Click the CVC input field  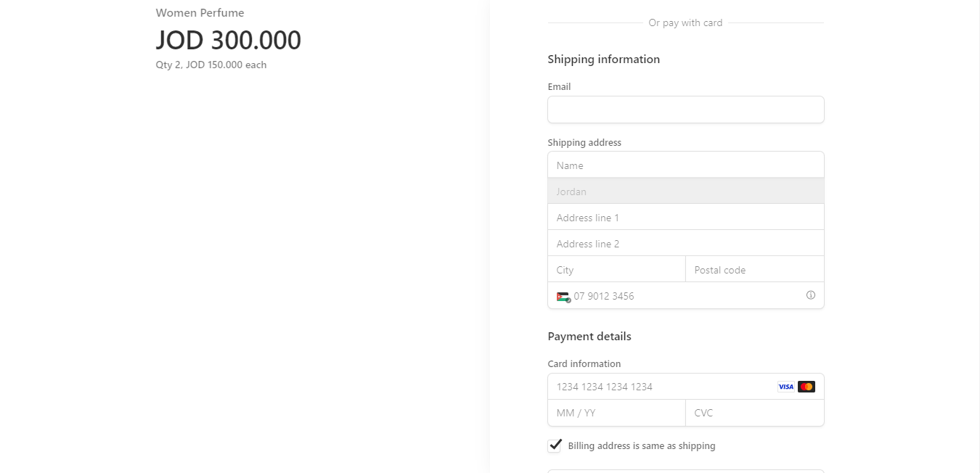click(754, 413)
